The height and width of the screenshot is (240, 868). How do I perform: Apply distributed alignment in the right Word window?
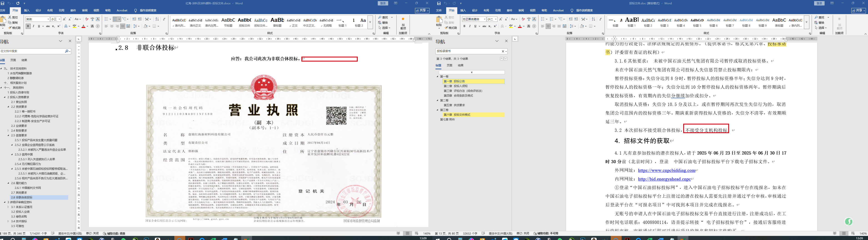point(564,26)
